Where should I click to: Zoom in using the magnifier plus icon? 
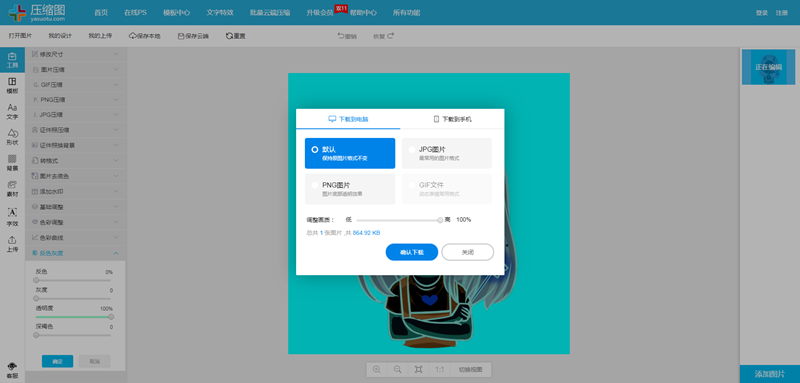click(x=377, y=370)
